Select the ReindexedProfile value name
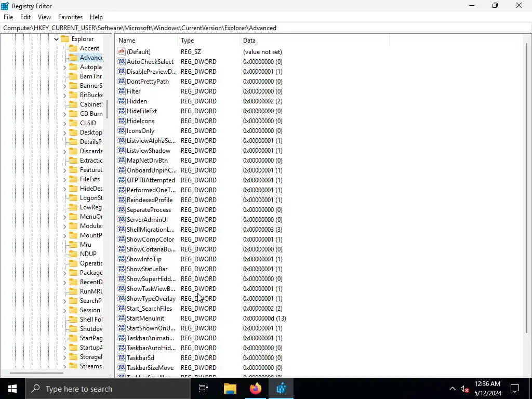This screenshot has width=532, height=399. click(150, 200)
